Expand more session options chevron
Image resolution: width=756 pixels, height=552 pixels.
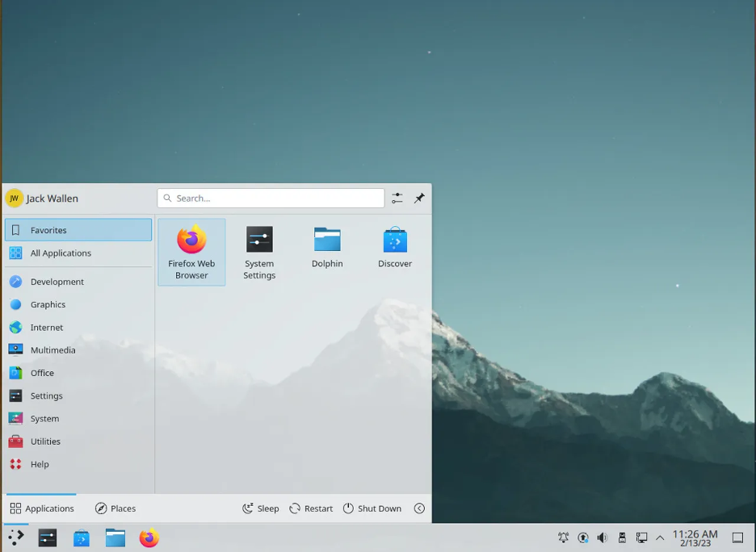coord(419,508)
